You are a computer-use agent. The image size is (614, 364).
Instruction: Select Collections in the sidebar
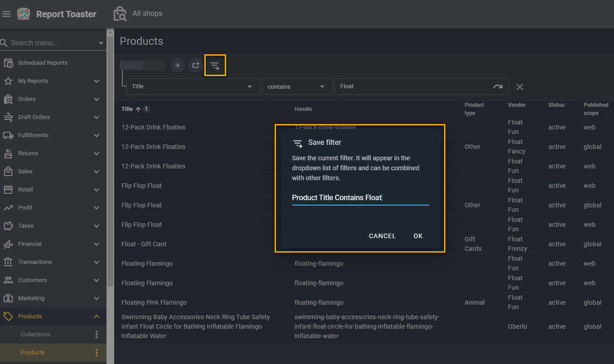35,335
